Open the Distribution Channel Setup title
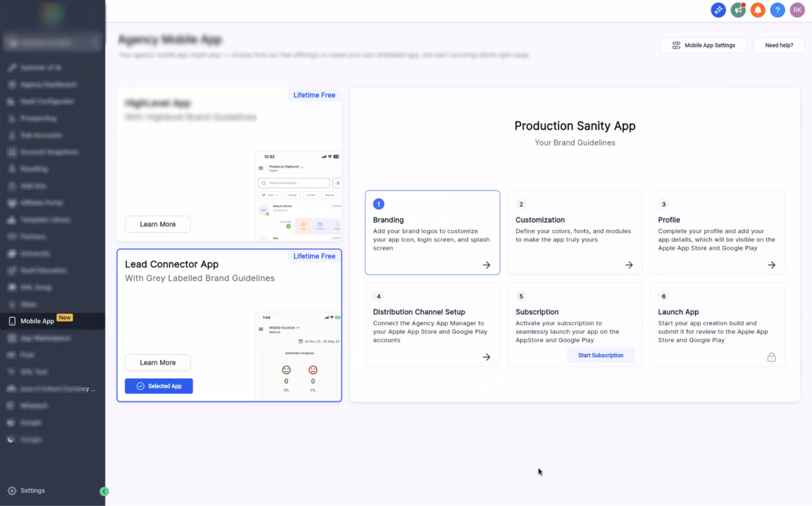 419,312
